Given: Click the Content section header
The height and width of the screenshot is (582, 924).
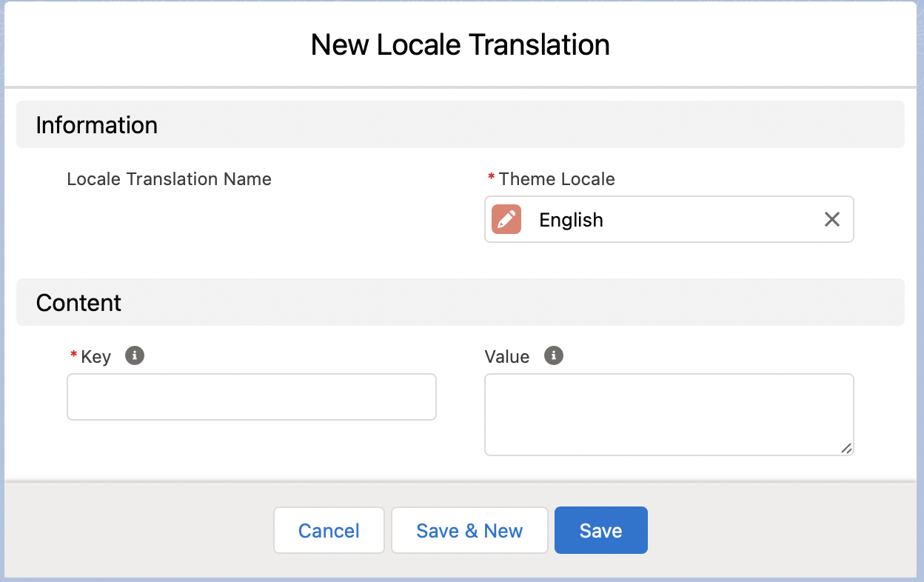Looking at the screenshot, I should pos(78,303).
